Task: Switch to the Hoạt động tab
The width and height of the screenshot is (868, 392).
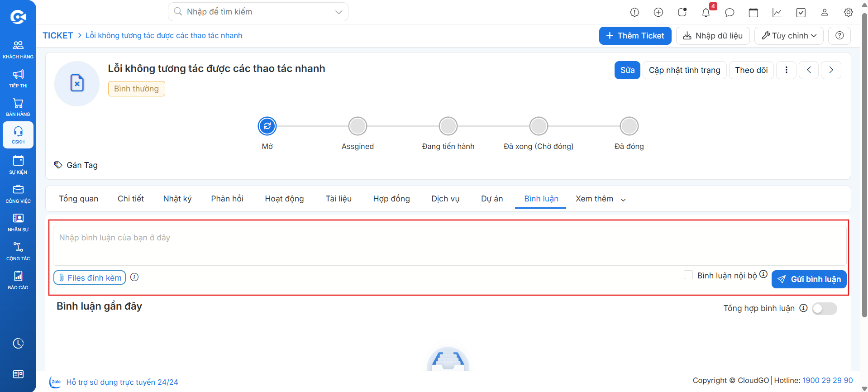Action: click(x=284, y=199)
